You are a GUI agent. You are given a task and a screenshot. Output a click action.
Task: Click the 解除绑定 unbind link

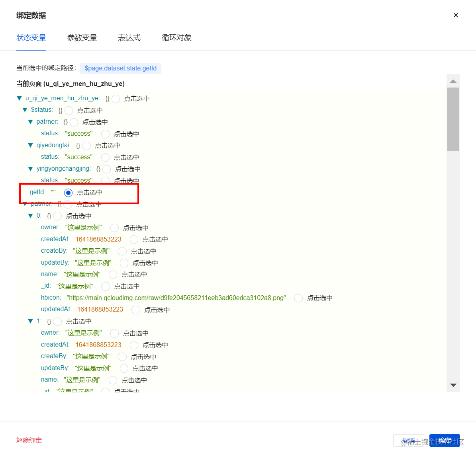(29, 440)
